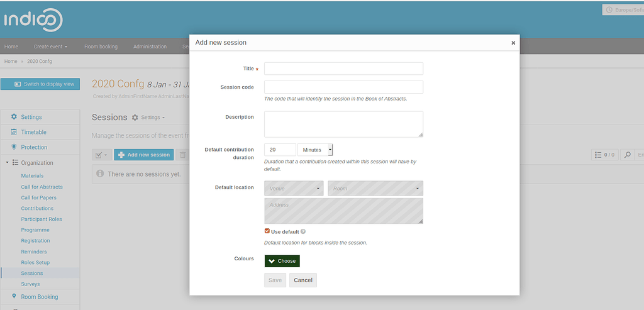Click the Cancel button
The height and width of the screenshot is (310, 644).
tap(303, 280)
